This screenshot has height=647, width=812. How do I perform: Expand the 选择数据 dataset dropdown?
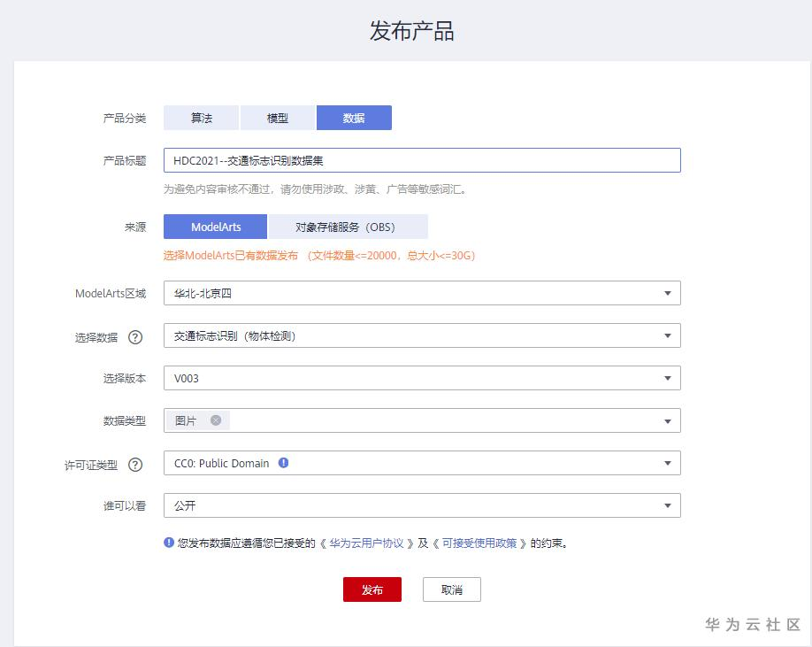click(669, 335)
